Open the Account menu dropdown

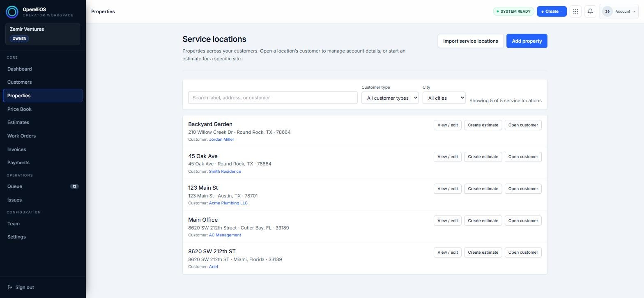[619, 11]
